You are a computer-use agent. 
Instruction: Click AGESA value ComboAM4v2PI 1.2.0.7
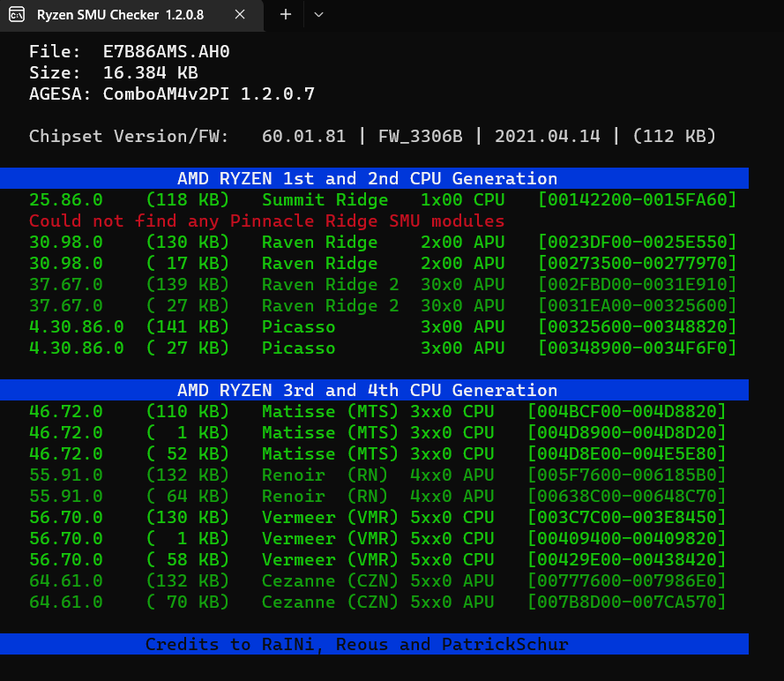(x=208, y=94)
